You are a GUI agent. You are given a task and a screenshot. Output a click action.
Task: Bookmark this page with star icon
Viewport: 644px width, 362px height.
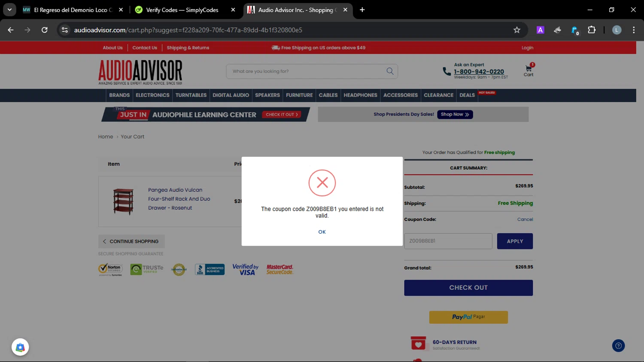(x=517, y=30)
